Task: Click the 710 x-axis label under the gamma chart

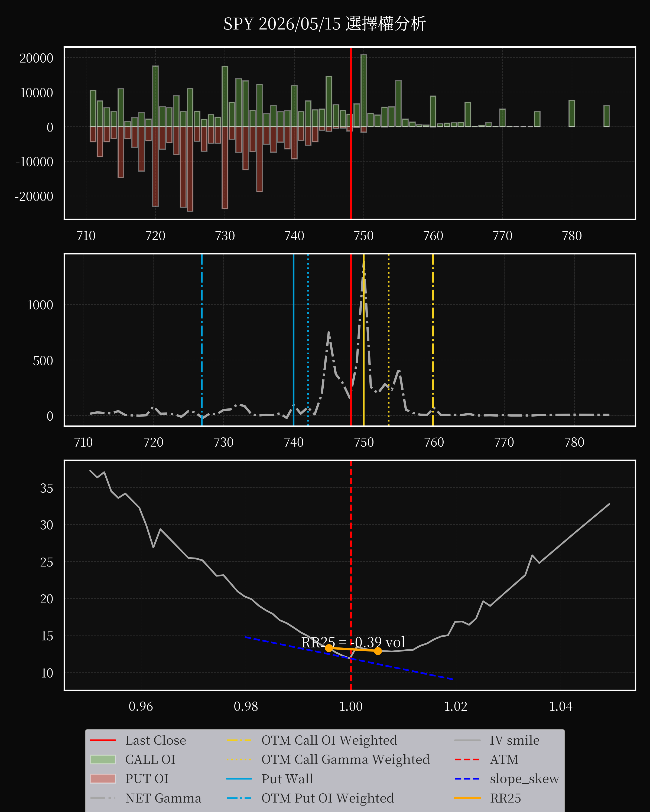Action: [83, 442]
